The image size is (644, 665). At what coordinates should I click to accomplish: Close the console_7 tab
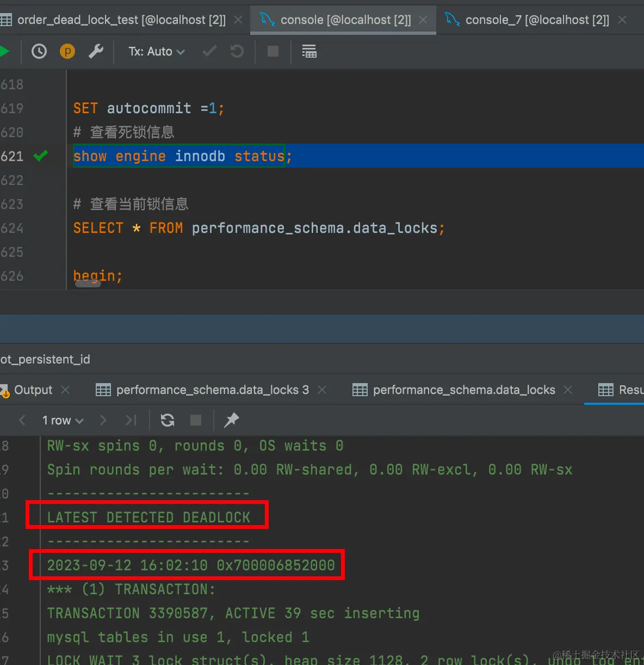622,20
